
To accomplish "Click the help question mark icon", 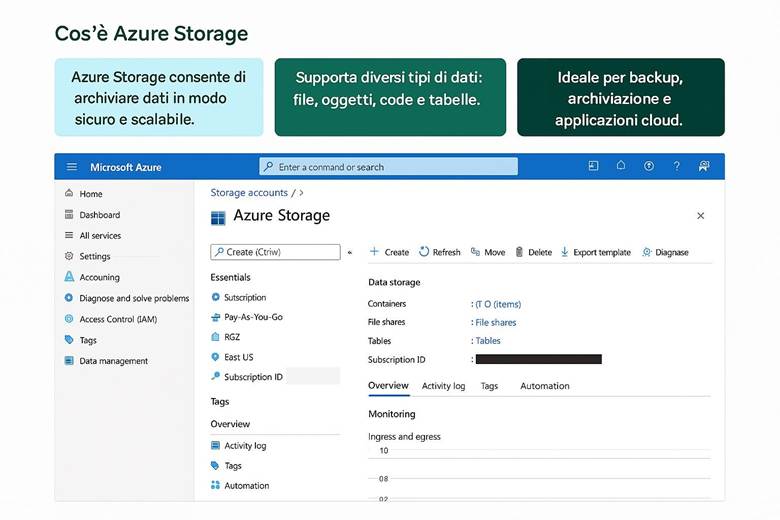I will coord(677,167).
